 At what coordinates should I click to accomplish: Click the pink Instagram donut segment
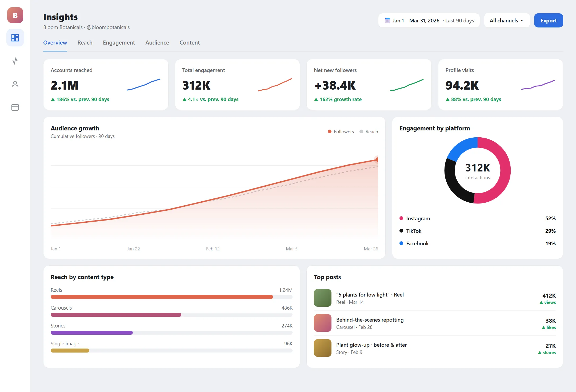(x=505, y=171)
